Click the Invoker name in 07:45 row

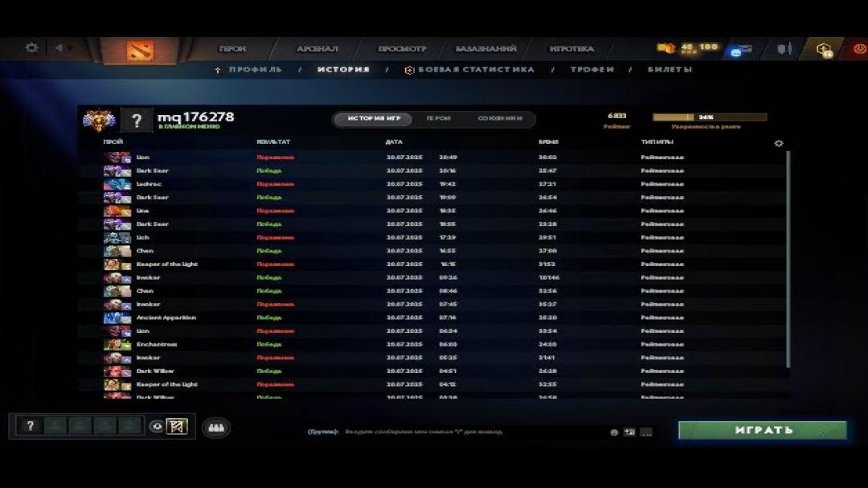pos(149,304)
